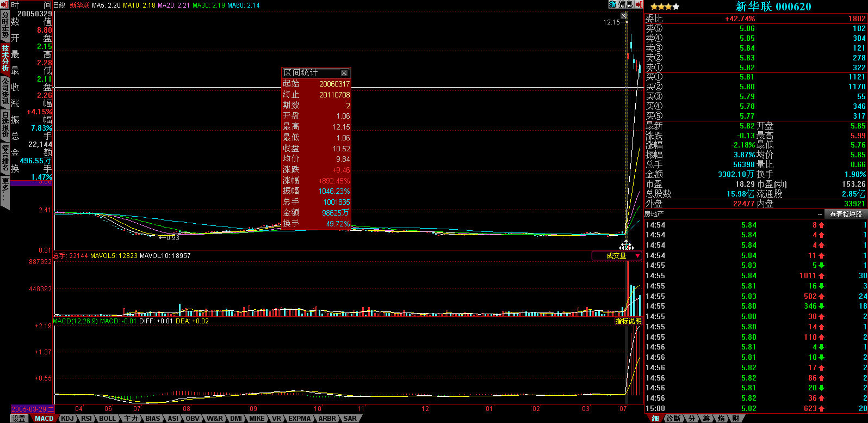Click the MACD(12,26,9) parameter label

(75, 321)
